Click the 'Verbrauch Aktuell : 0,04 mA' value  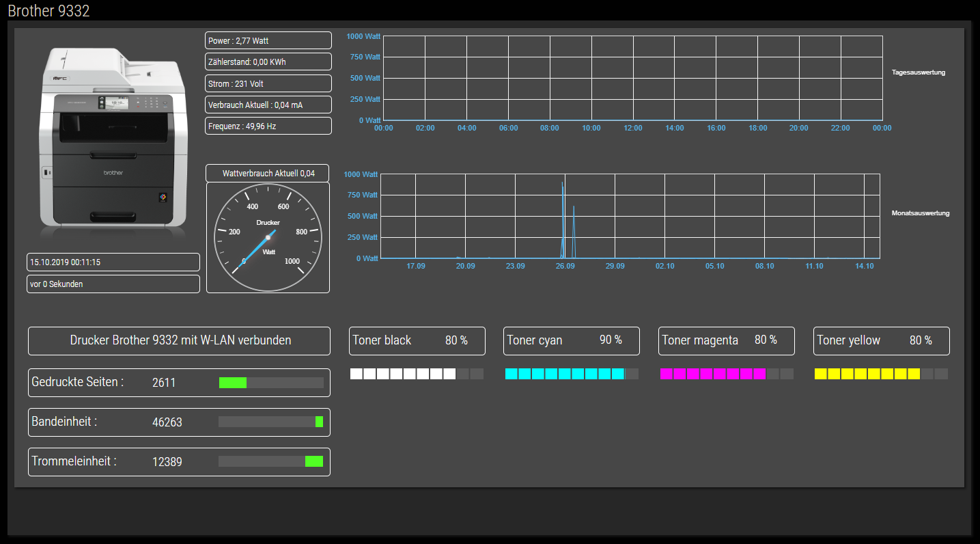(268, 105)
